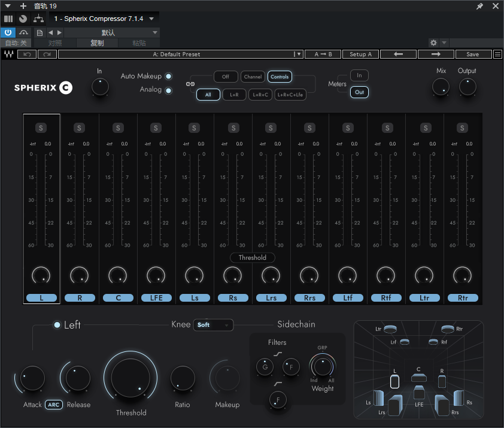This screenshot has width=504, height=428.
Task: Click the Rs channel threshold knob
Action: pyautogui.click(x=232, y=275)
